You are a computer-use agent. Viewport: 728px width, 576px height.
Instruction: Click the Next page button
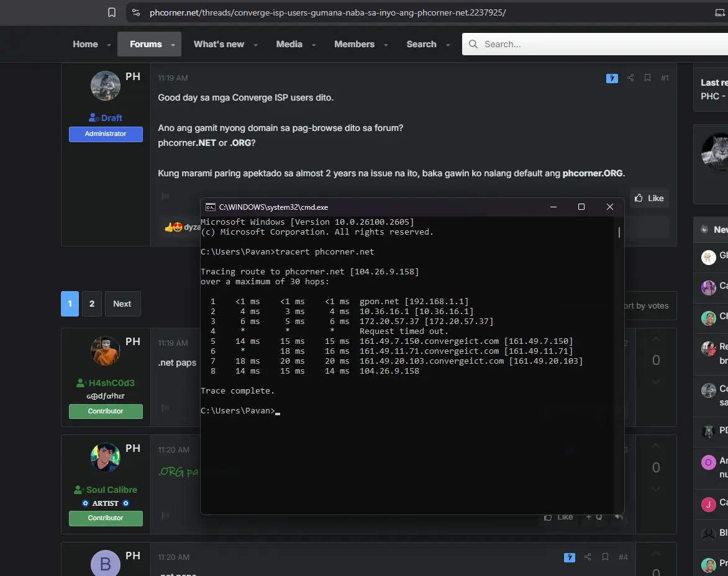(122, 304)
